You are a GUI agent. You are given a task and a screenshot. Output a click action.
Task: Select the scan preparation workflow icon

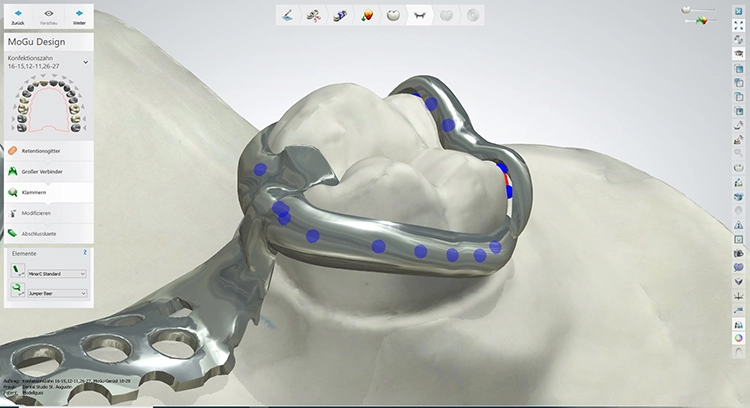pos(287,15)
